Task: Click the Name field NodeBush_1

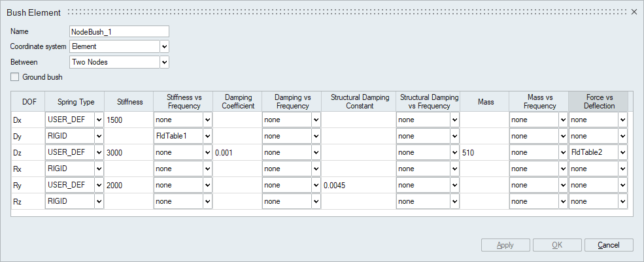Action: point(119,31)
